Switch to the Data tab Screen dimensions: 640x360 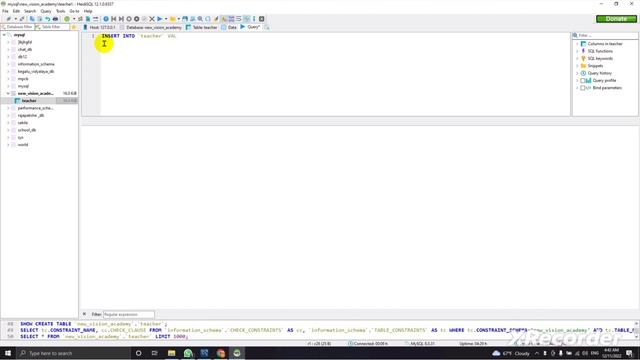click(x=229, y=27)
